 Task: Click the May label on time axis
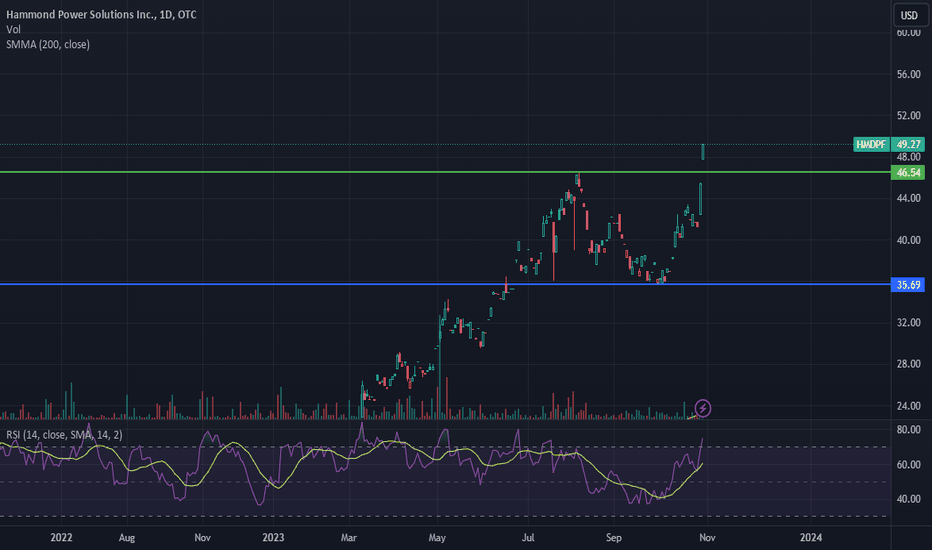pos(437,538)
